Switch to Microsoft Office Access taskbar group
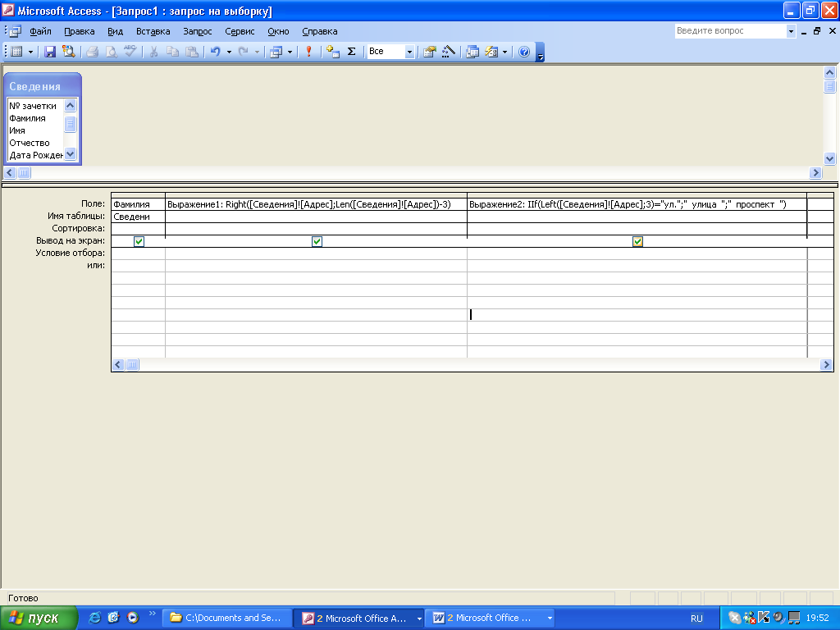This screenshot has width=840, height=630. [358, 619]
